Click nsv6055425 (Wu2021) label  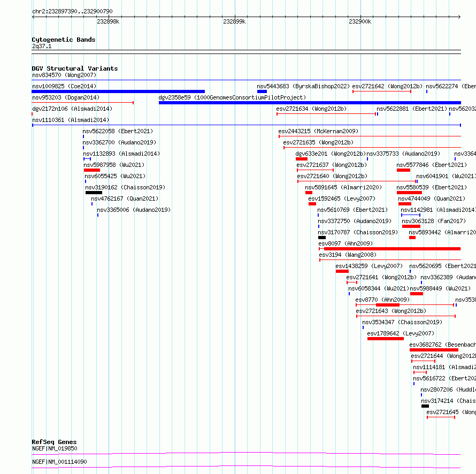point(115,176)
